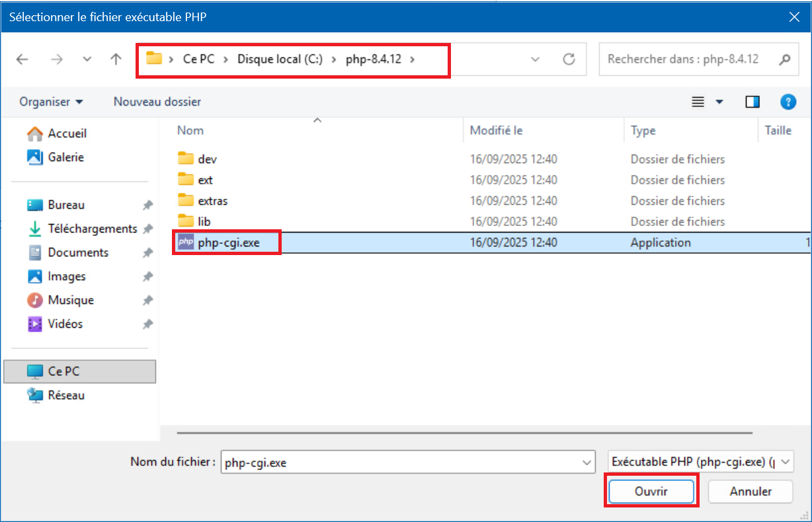The width and height of the screenshot is (812, 522).
Task: Refresh the php-8.4.12 folder view
Action: 569,59
